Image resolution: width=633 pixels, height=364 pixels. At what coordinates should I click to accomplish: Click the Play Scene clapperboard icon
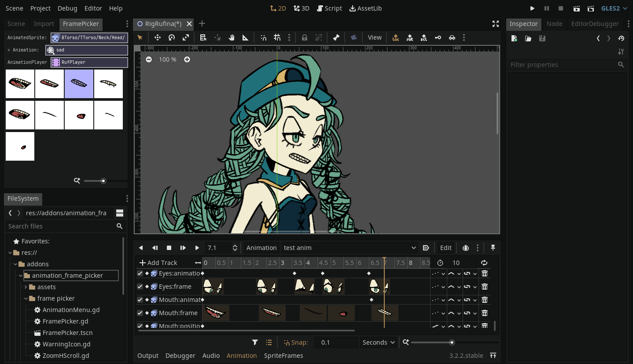577,8
